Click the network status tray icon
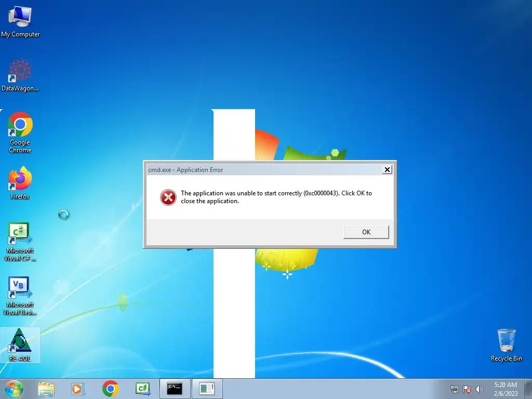 tap(454, 389)
